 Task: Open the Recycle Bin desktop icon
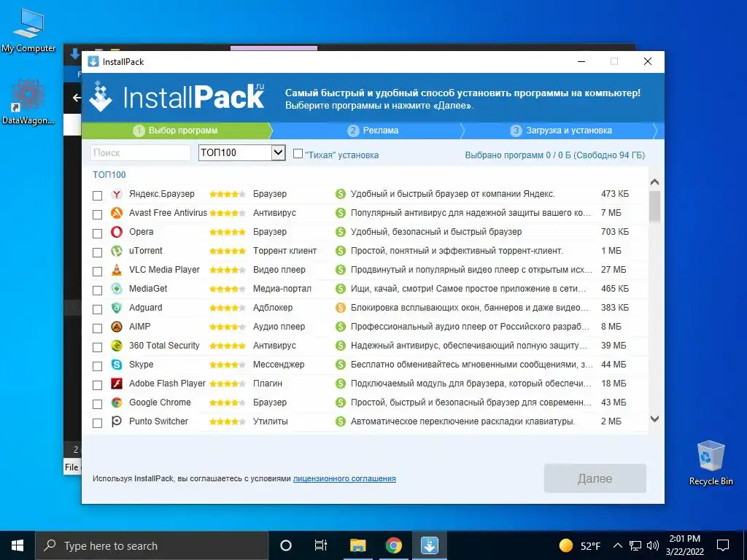[711, 463]
